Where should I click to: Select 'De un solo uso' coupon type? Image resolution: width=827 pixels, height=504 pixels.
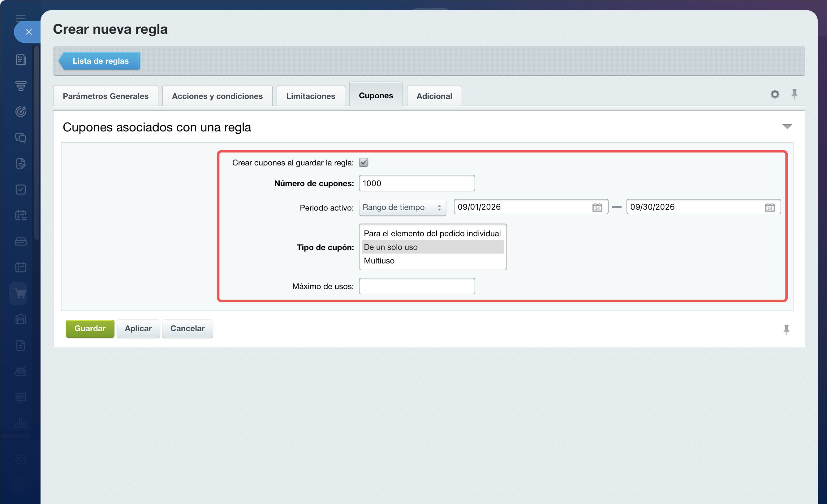coord(432,247)
